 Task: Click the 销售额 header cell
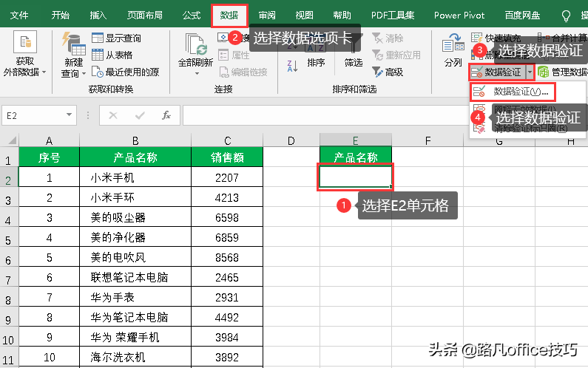point(227,157)
